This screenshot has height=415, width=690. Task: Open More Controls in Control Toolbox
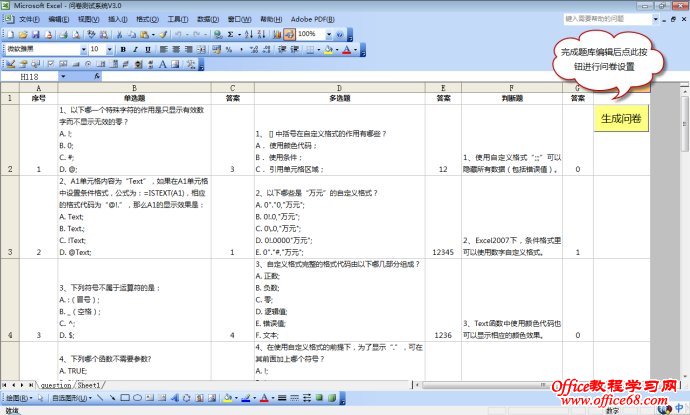point(191,64)
